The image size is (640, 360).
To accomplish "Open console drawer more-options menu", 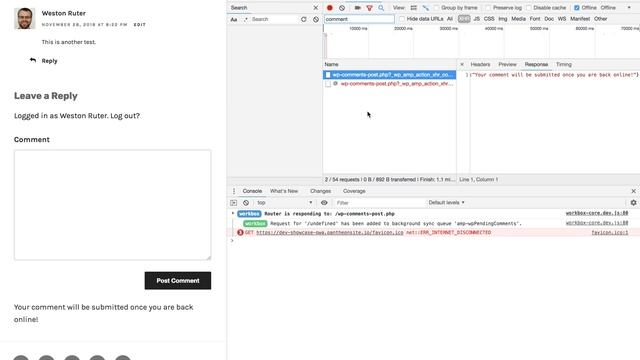I will pos(234,191).
